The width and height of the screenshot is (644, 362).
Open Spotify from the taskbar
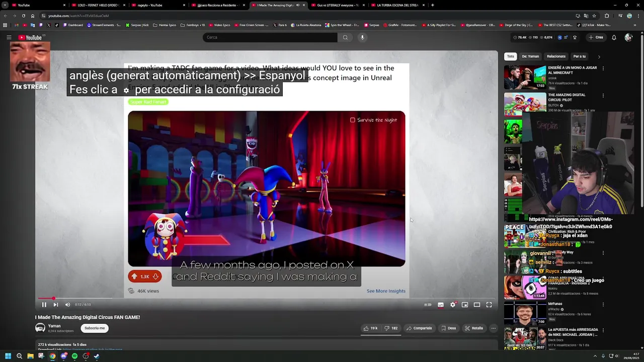point(74,356)
